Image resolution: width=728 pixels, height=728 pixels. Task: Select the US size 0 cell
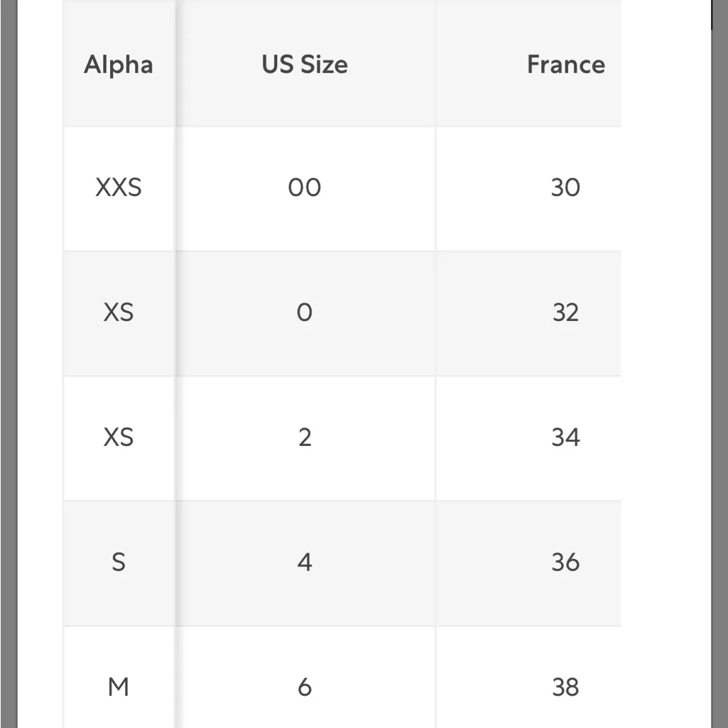(x=305, y=313)
